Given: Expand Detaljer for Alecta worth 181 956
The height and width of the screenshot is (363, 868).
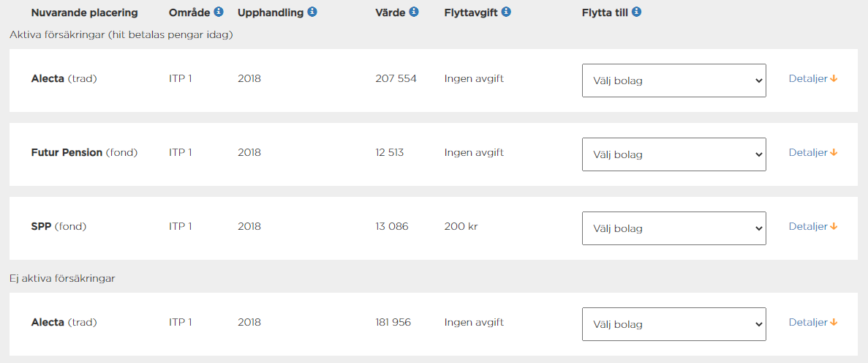Looking at the screenshot, I should (812, 322).
